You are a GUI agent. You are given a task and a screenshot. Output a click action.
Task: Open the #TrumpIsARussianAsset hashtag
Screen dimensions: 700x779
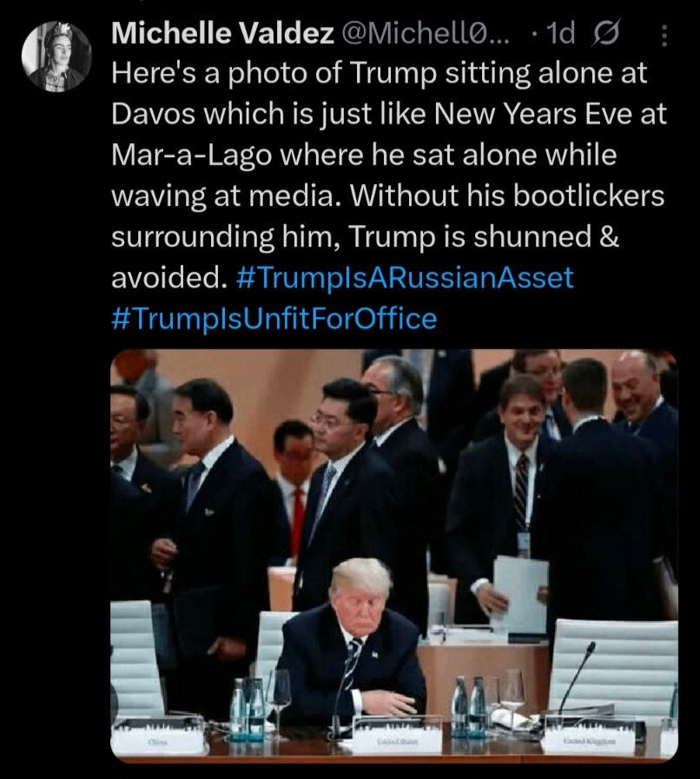click(405, 278)
